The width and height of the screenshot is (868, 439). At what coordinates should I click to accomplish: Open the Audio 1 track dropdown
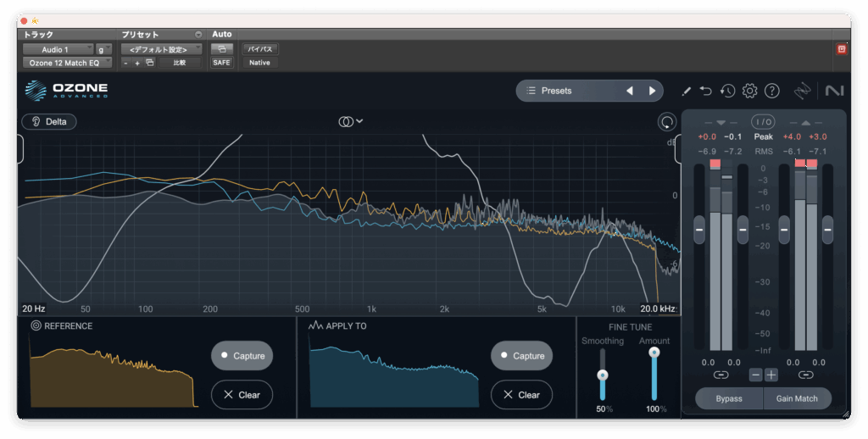coord(58,49)
